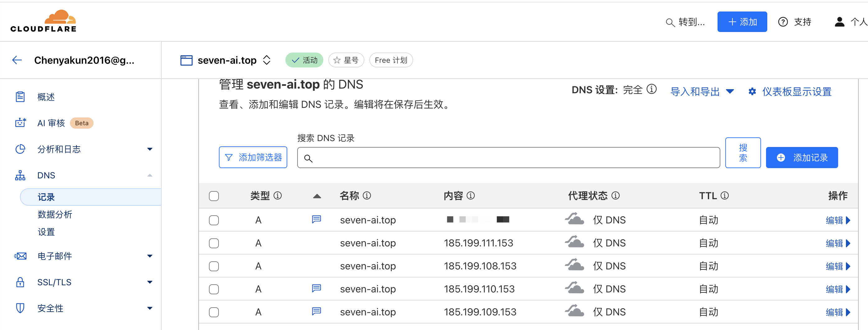Open comment icon on 185.199.110.153 record
This screenshot has height=330, width=868.
click(x=316, y=288)
